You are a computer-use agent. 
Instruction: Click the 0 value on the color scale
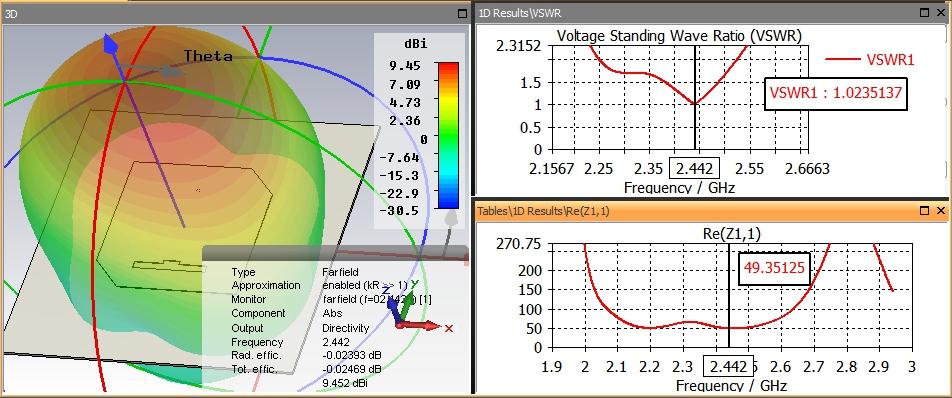pos(424,139)
